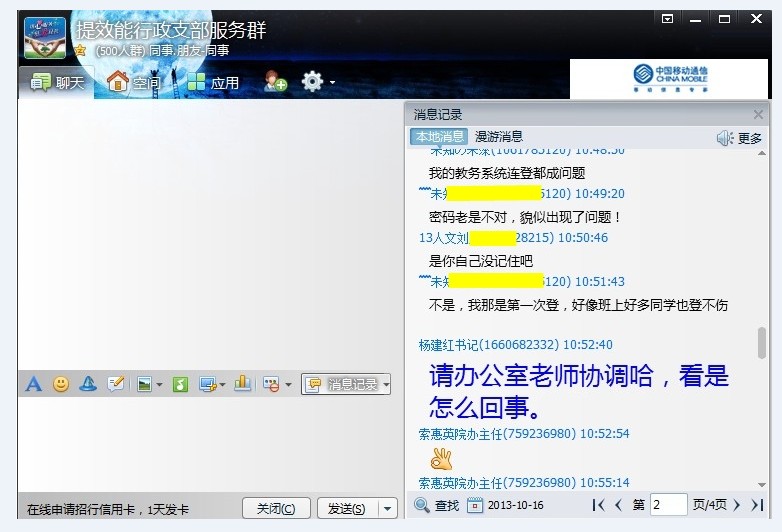Expand the settings gear dropdown
Screen dimensions: 782x532
coord(332,83)
